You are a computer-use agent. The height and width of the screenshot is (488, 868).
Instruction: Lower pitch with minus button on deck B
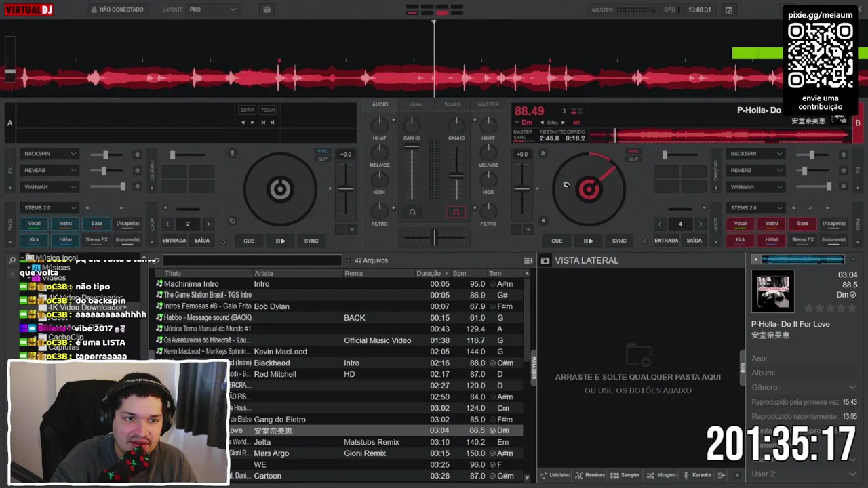tap(517, 230)
